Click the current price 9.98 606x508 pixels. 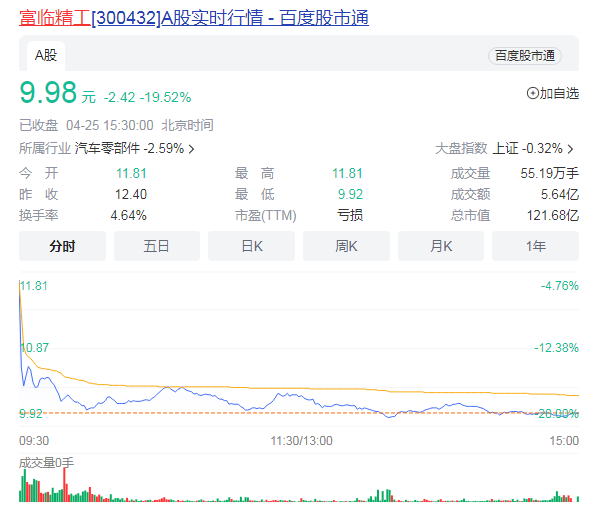[x=48, y=93]
